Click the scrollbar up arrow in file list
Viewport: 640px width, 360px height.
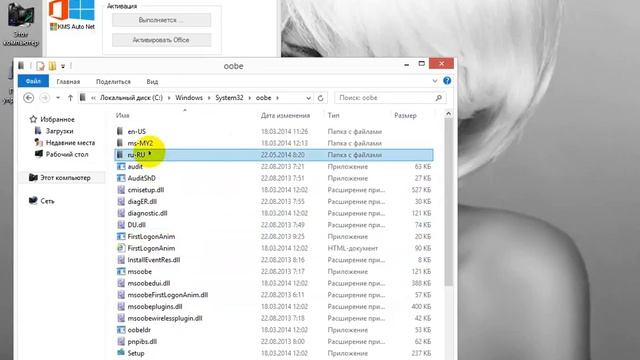(448, 114)
